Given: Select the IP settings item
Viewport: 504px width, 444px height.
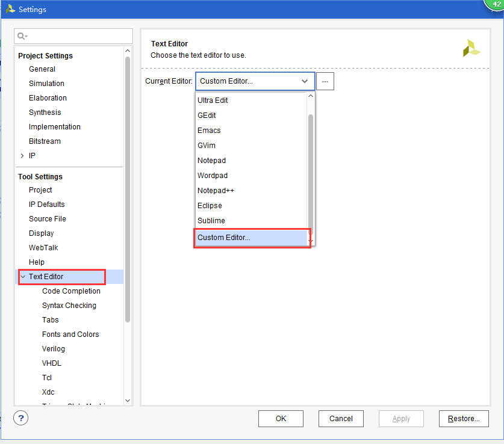Looking at the screenshot, I should [x=32, y=156].
